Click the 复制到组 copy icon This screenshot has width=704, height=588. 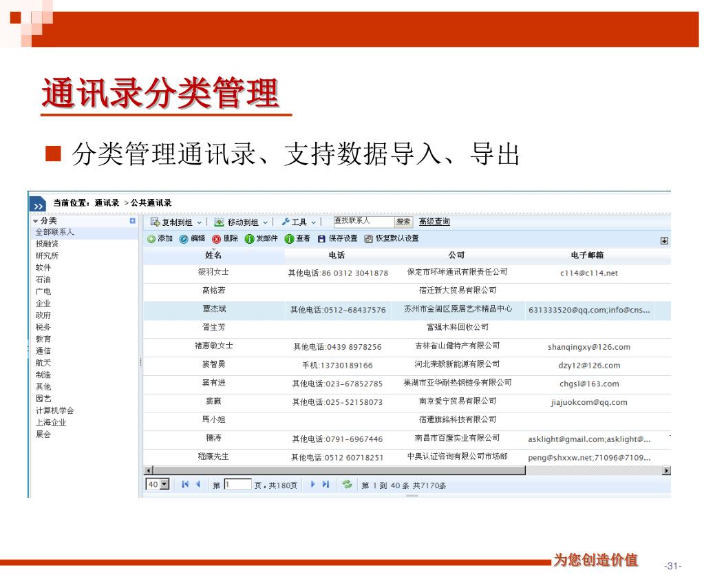click(156, 222)
